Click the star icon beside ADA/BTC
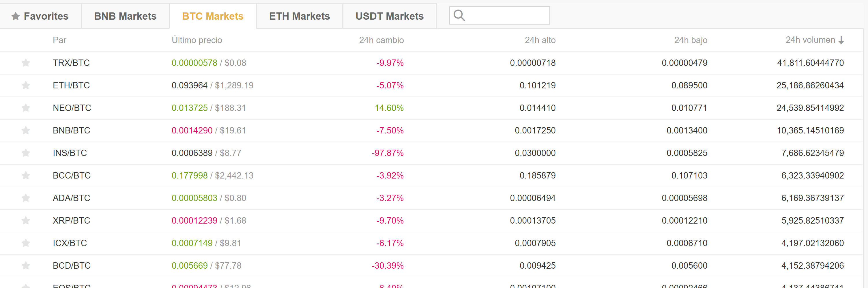868x288 pixels. click(x=26, y=198)
